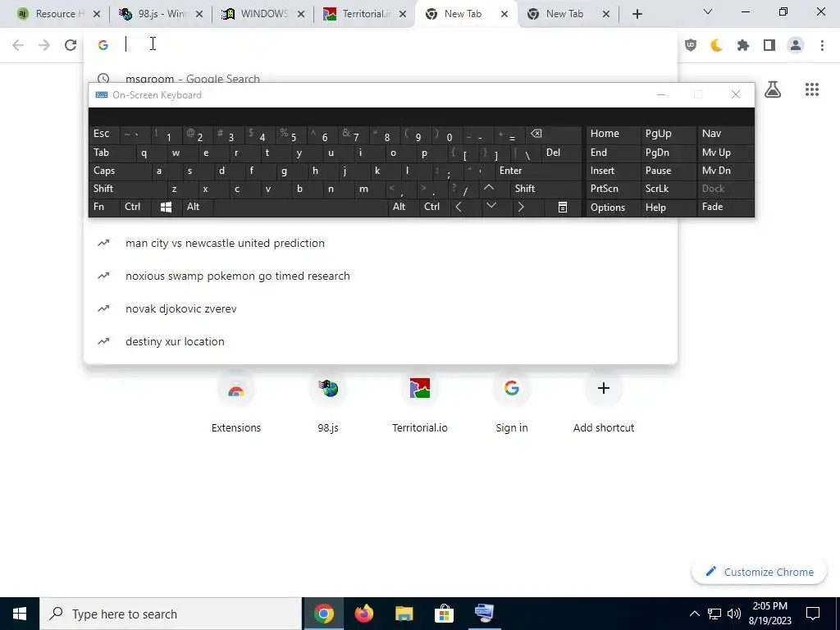Toggle the Nav key on On-Screen Keyboard
The image size is (840, 630).
[x=725, y=135]
